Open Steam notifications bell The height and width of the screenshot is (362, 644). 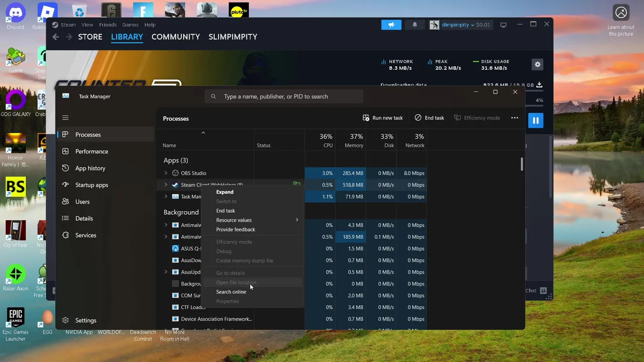pyautogui.click(x=415, y=25)
